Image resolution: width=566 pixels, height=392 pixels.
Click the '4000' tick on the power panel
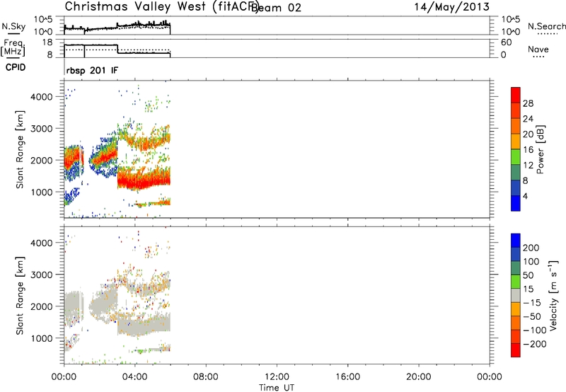click(x=42, y=97)
